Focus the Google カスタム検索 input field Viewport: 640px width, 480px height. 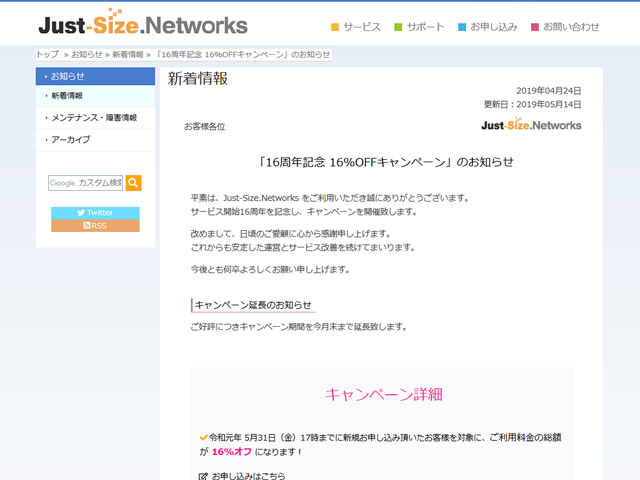(x=85, y=183)
